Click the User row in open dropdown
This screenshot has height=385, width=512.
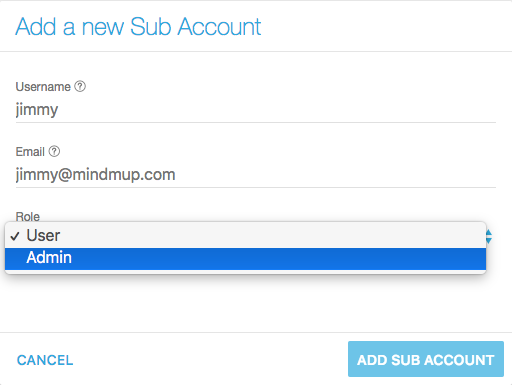(245, 236)
